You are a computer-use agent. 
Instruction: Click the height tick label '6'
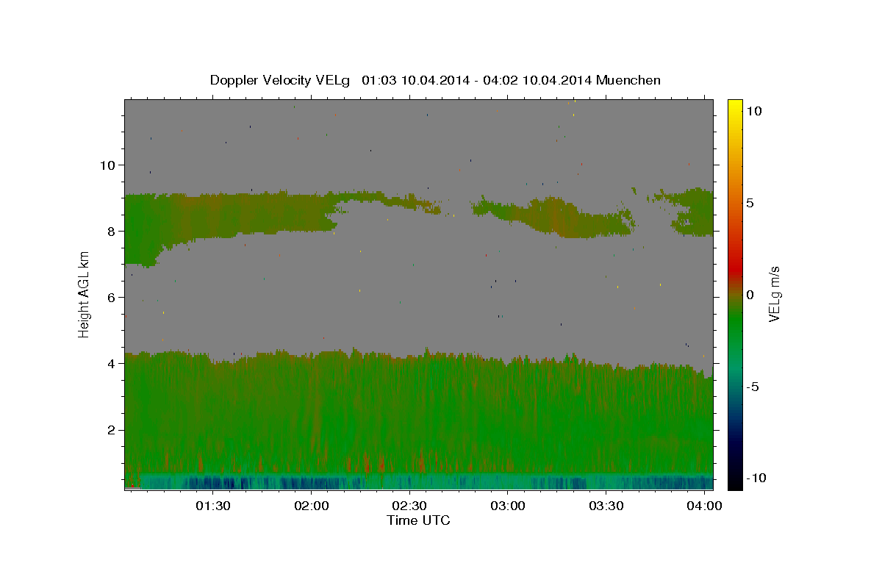coord(110,297)
